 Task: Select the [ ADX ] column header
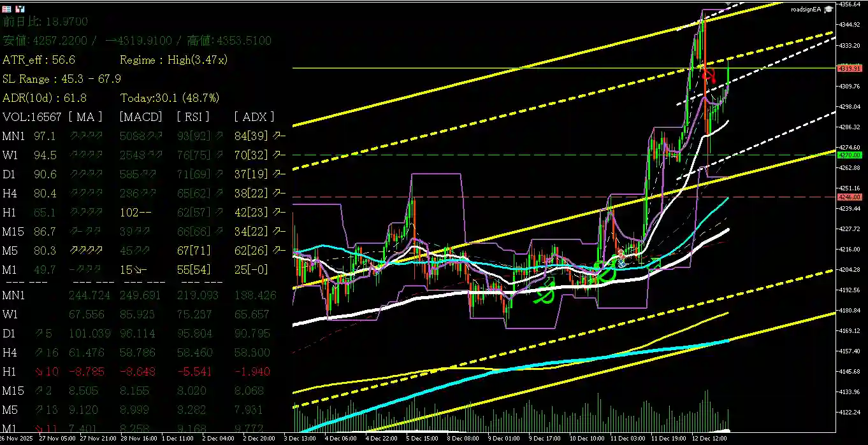pyautogui.click(x=254, y=117)
